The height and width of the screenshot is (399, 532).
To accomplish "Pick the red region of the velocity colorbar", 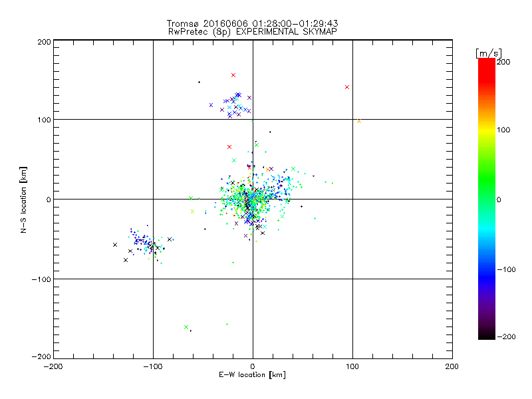I will point(487,71).
